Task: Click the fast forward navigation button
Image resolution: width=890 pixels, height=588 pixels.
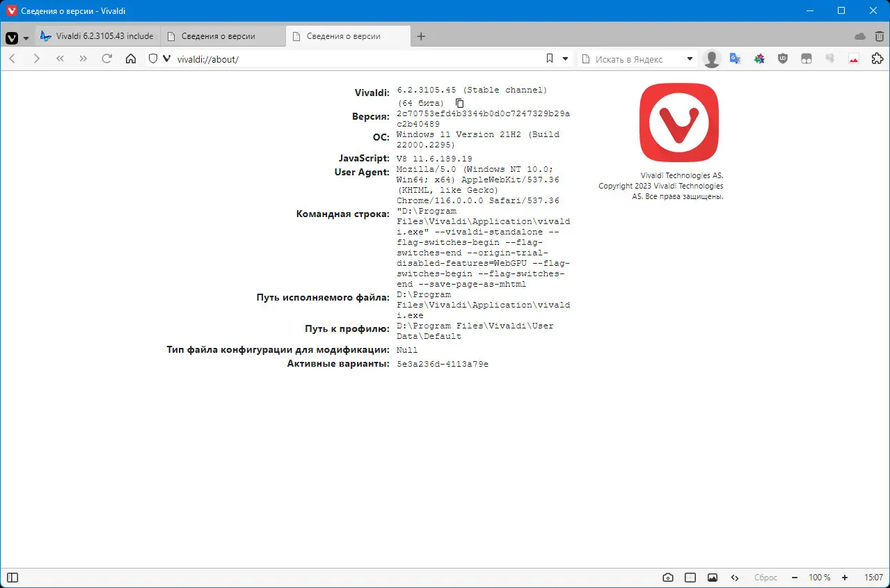Action: [x=84, y=59]
